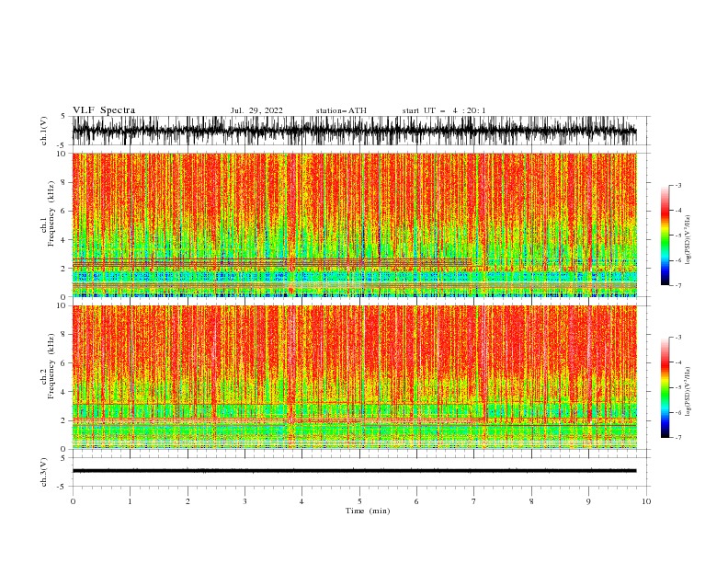Image resolution: width=728 pixels, height=563 pixels.
Task: Click the time axis tick label "5"
Action: (359, 501)
